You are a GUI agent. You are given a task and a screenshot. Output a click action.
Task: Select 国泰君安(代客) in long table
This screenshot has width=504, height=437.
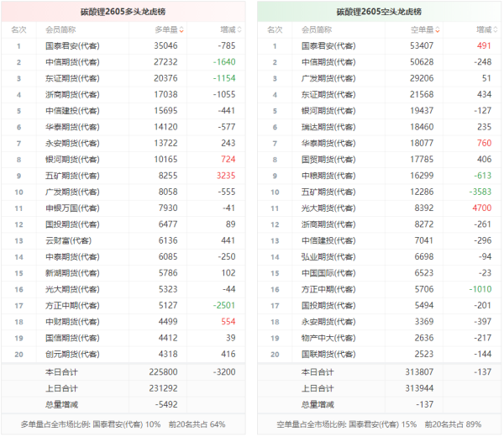[72, 46]
